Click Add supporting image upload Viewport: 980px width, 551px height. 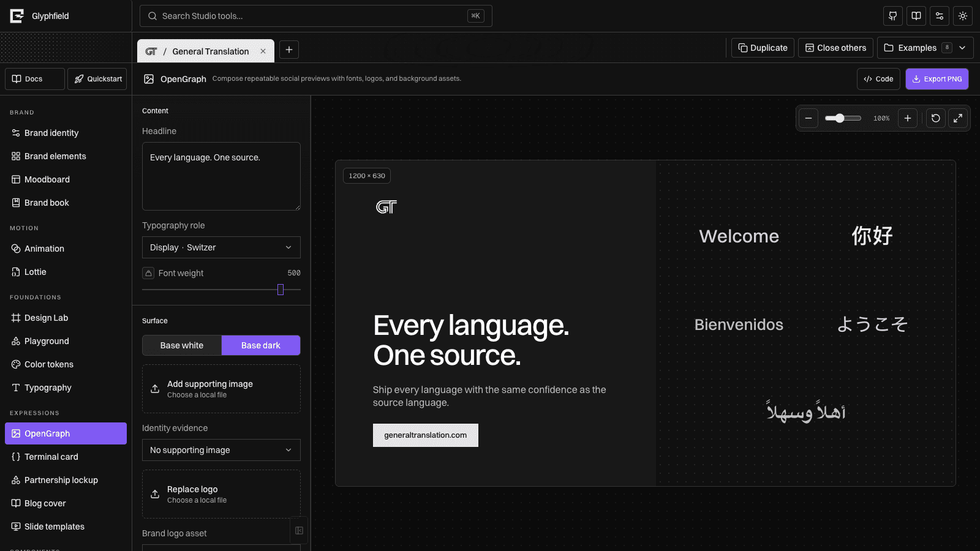tap(221, 389)
